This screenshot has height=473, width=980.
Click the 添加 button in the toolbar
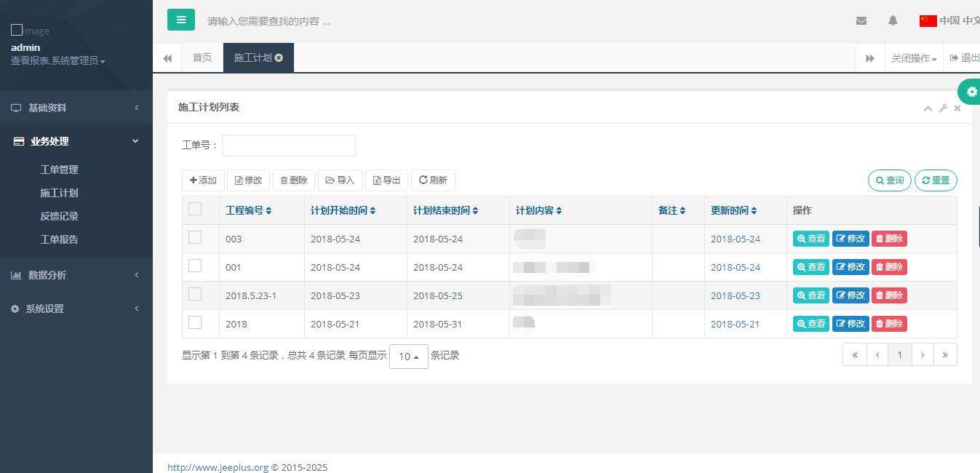point(203,180)
